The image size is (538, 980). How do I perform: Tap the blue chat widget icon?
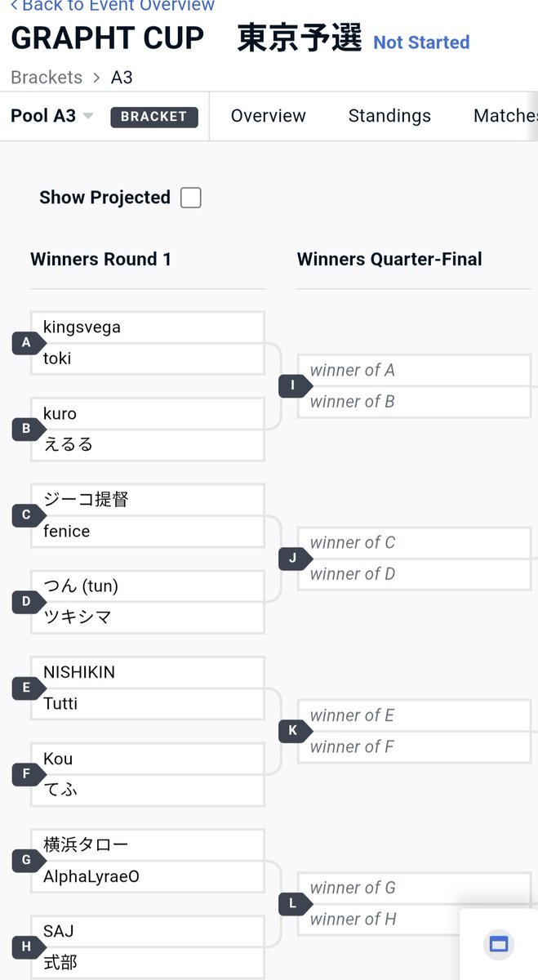(x=498, y=945)
